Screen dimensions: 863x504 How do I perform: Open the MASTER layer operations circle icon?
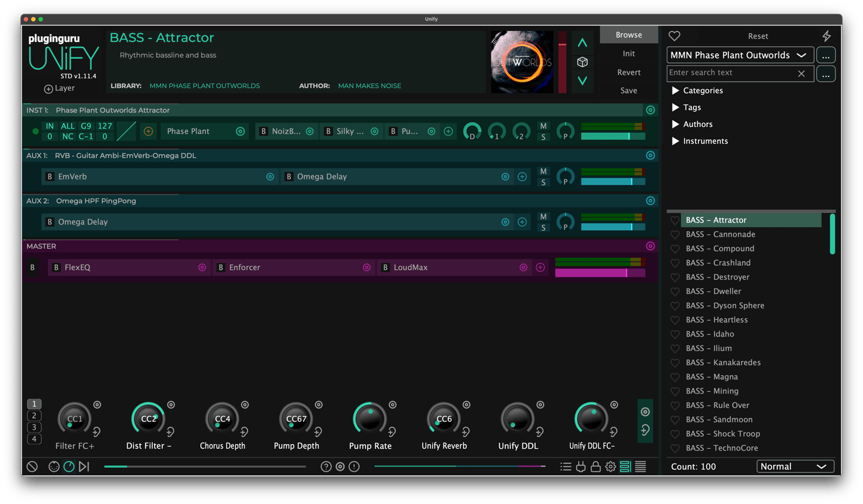point(650,246)
